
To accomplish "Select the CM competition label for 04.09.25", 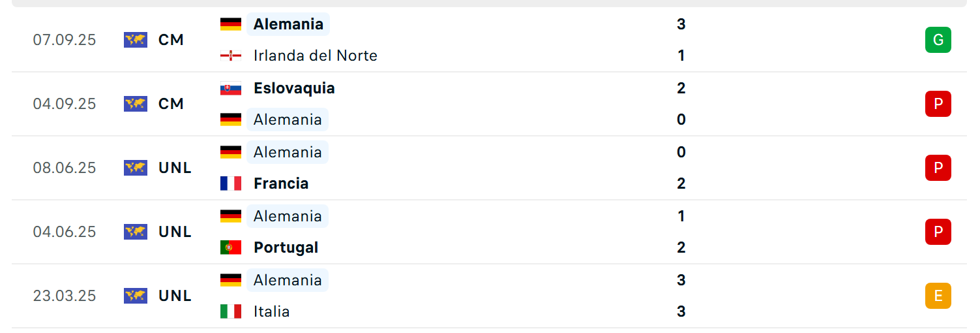I will [171, 104].
